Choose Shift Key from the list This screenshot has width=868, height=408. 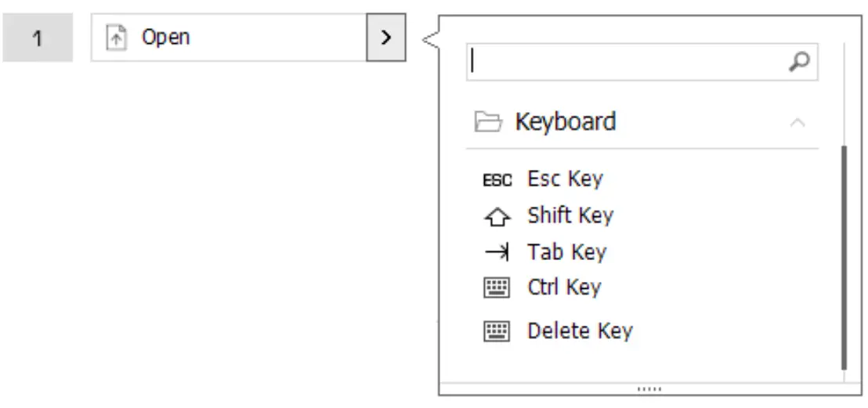(570, 215)
